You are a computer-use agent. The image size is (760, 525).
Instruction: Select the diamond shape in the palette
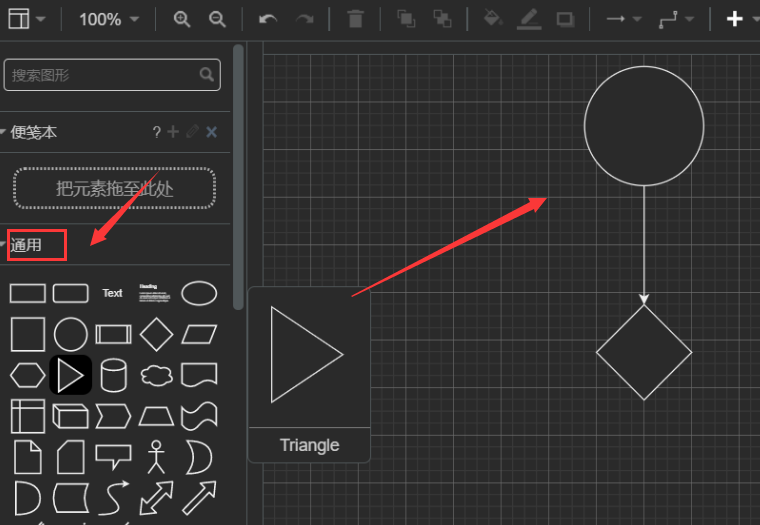coord(156,334)
